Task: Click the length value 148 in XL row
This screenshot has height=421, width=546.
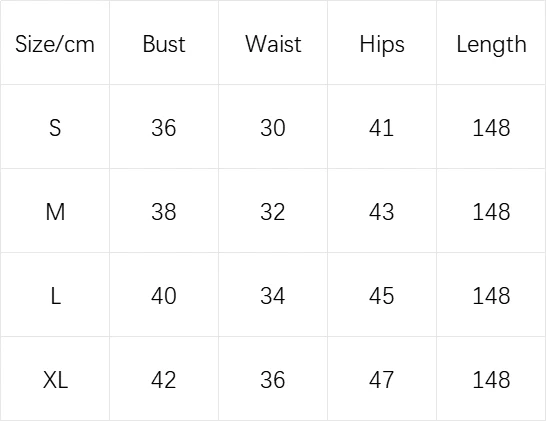Action: tap(491, 380)
